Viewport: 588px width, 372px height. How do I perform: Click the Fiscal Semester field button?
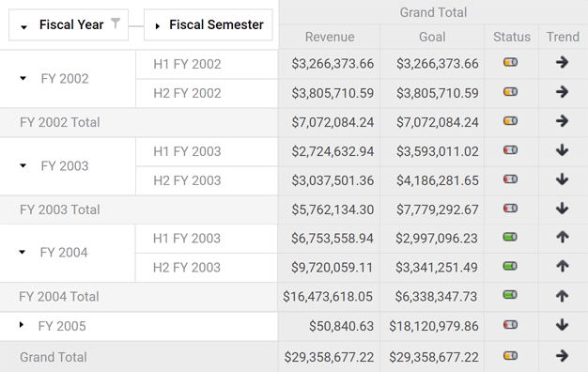(x=209, y=24)
